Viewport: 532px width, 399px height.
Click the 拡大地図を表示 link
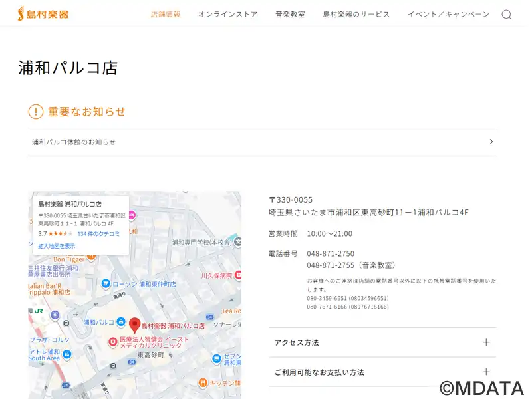tap(57, 246)
